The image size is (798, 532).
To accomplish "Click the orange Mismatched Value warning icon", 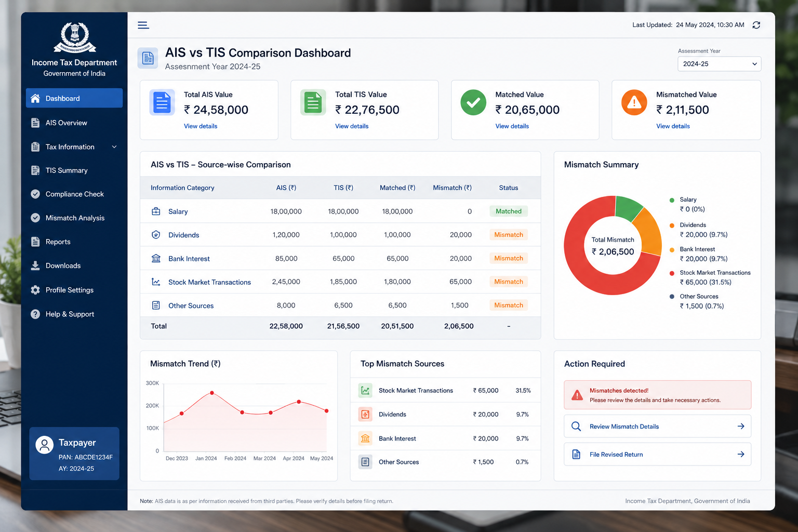I will 634,102.
